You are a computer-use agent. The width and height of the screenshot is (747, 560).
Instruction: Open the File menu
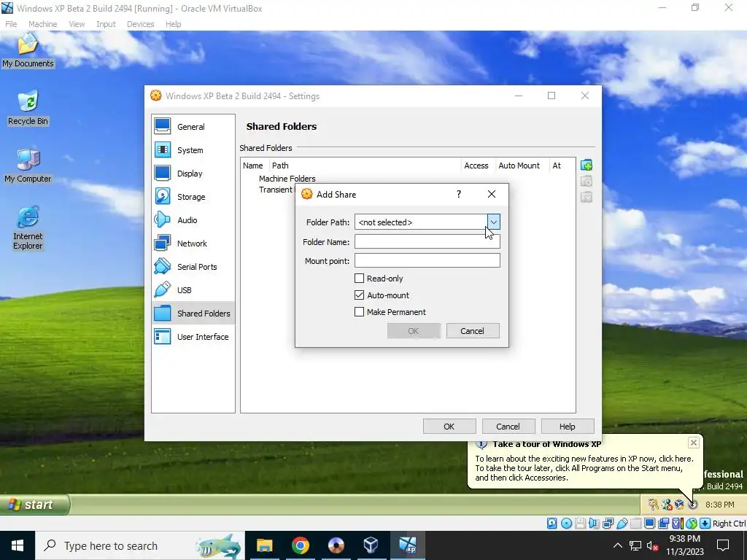tap(11, 24)
